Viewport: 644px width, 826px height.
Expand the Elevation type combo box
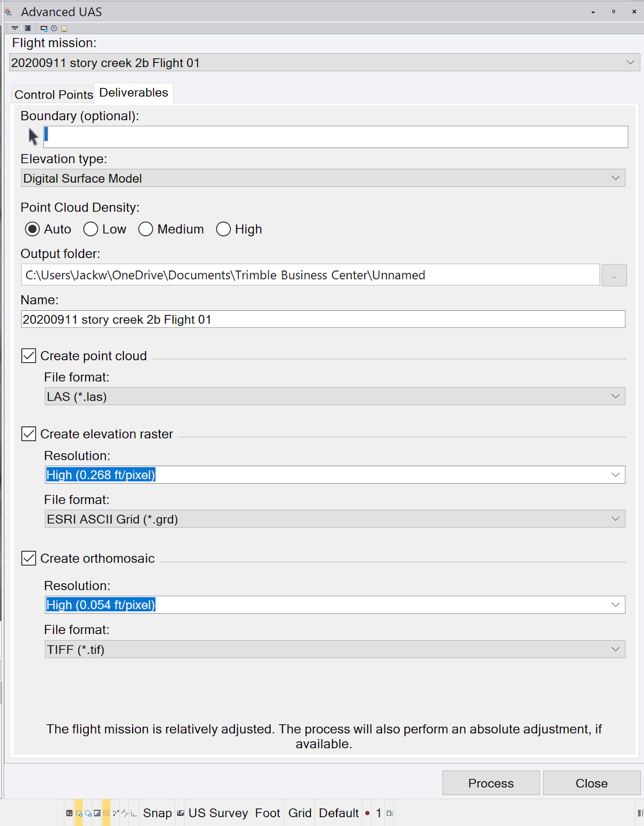(323, 178)
